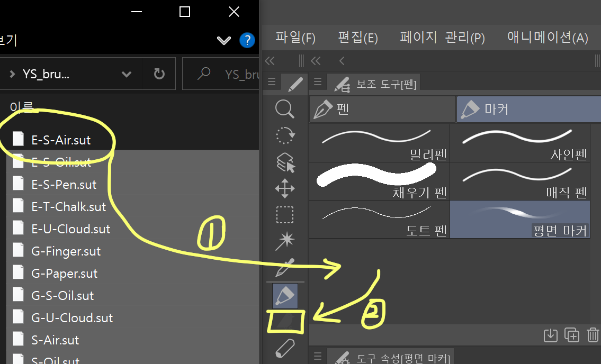Select the Move layer tool
The image size is (601, 364).
click(285, 188)
